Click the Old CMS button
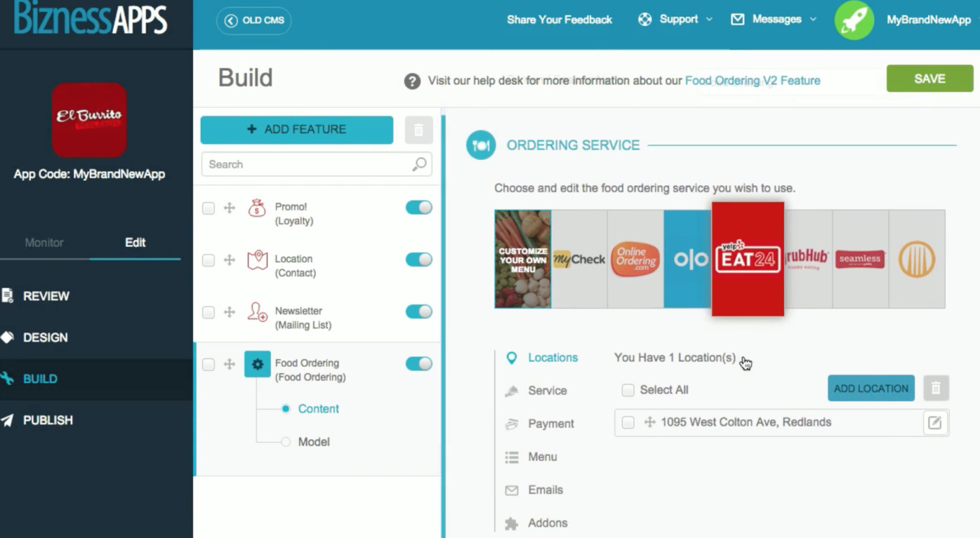 tap(254, 20)
